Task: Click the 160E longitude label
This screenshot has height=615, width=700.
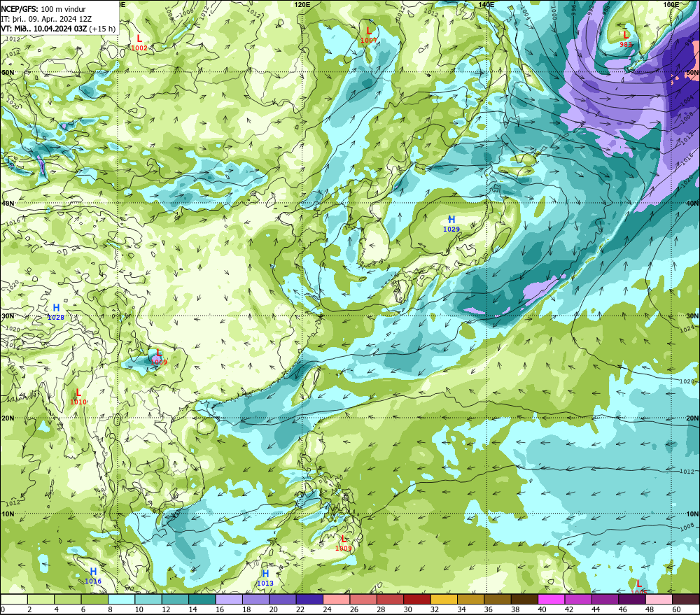Action: tap(671, 4)
